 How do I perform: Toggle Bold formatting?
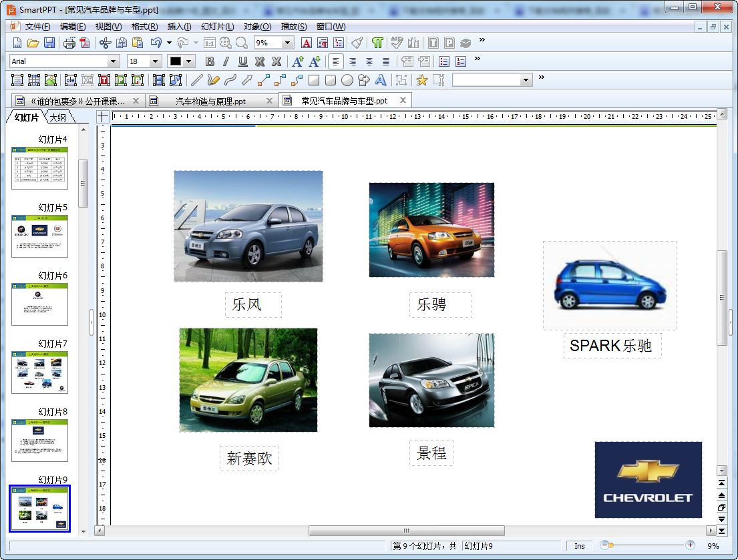[210, 61]
